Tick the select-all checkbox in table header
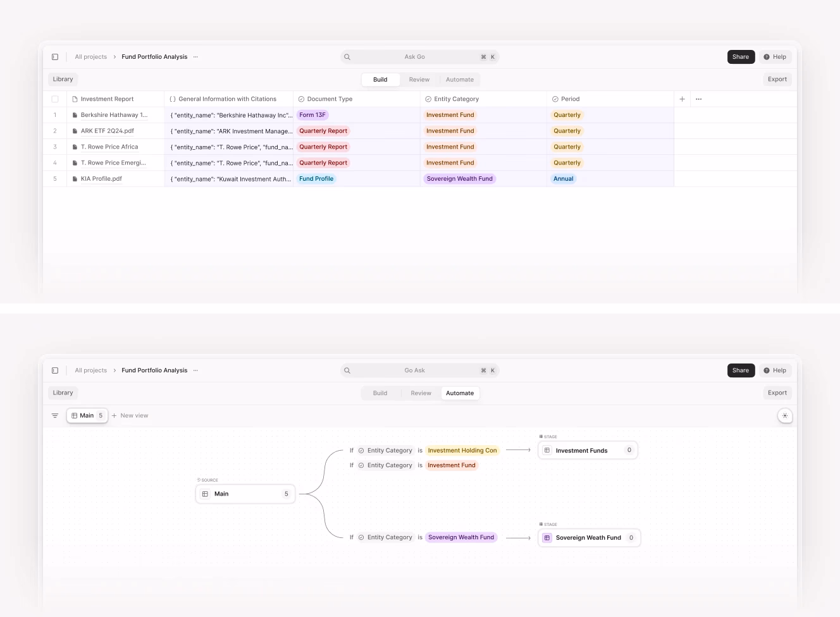The height and width of the screenshot is (617, 840). pyautogui.click(x=55, y=99)
